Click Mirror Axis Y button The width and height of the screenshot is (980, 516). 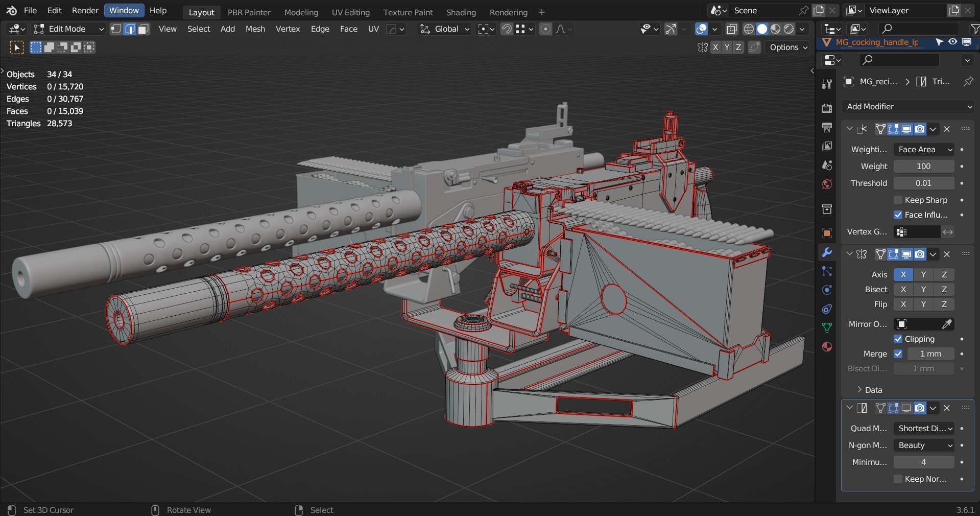(x=923, y=274)
